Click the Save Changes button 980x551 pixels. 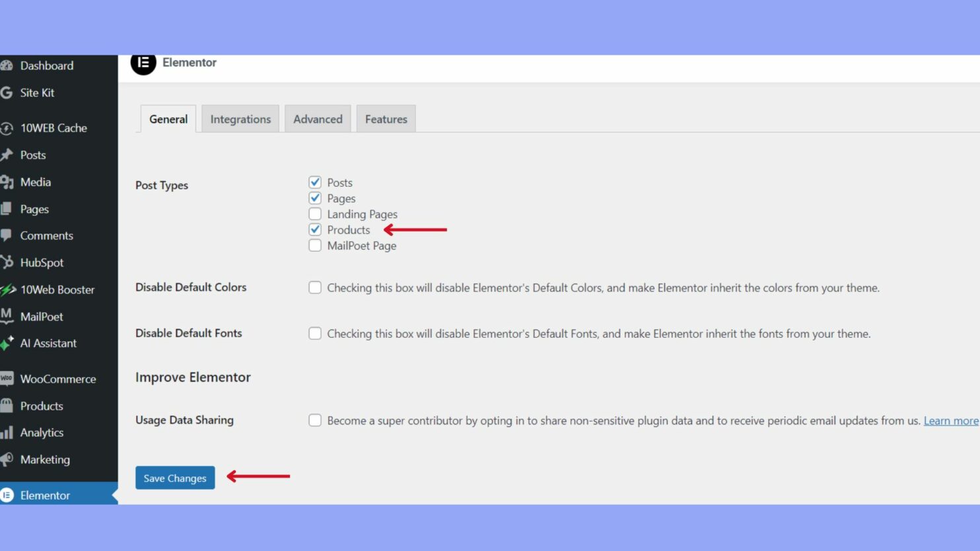click(174, 478)
